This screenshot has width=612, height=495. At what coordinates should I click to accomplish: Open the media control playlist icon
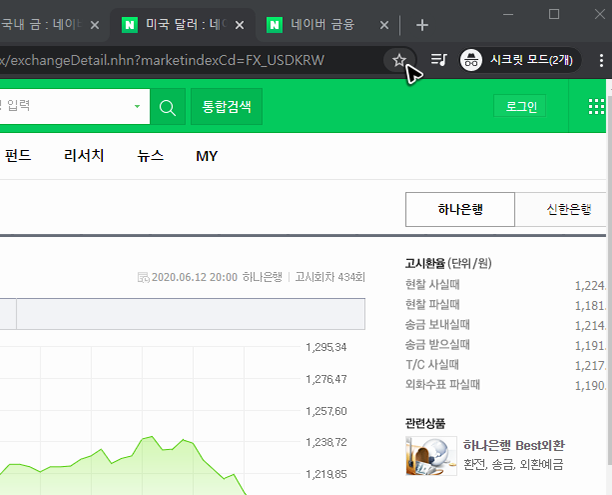(x=439, y=60)
